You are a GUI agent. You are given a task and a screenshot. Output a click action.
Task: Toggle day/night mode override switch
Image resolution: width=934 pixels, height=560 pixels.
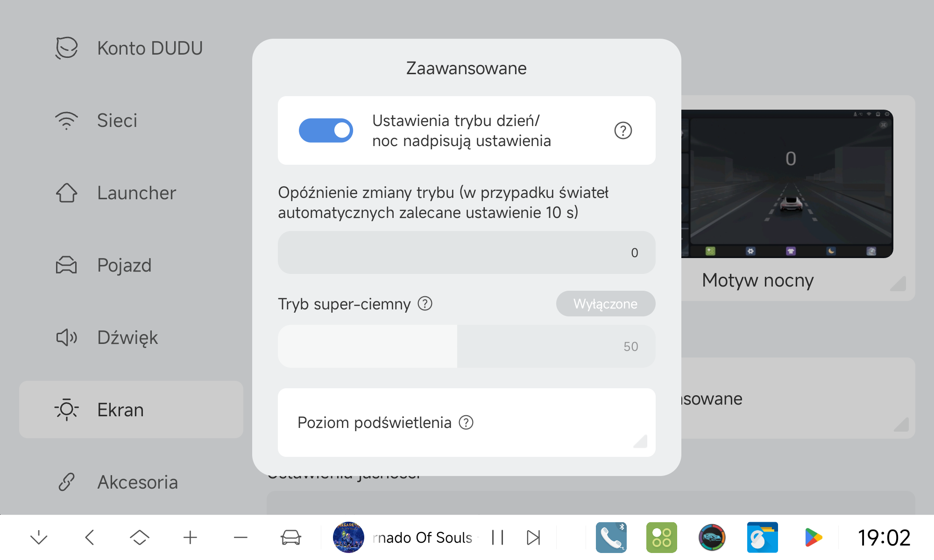coord(325,130)
